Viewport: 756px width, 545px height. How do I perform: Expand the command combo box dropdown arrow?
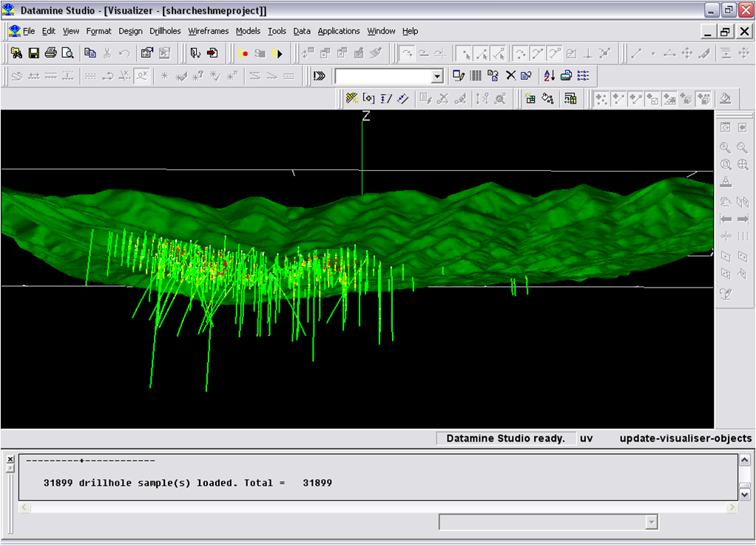coord(437,76)
